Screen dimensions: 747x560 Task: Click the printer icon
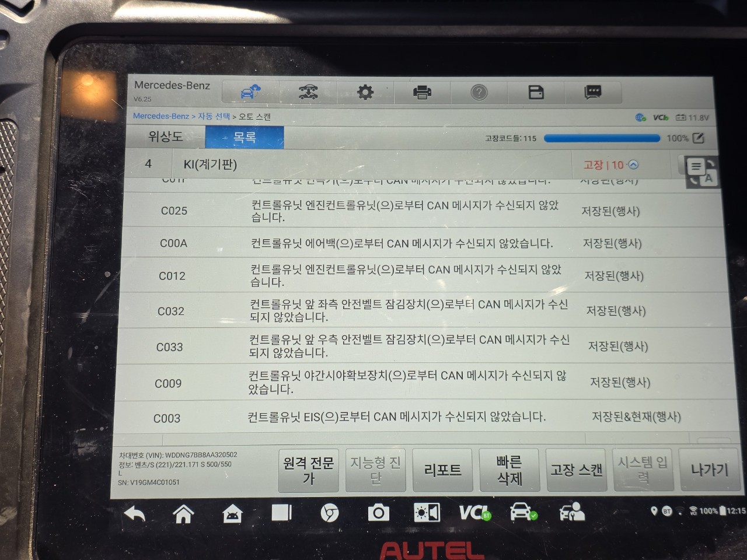[422, 92]
